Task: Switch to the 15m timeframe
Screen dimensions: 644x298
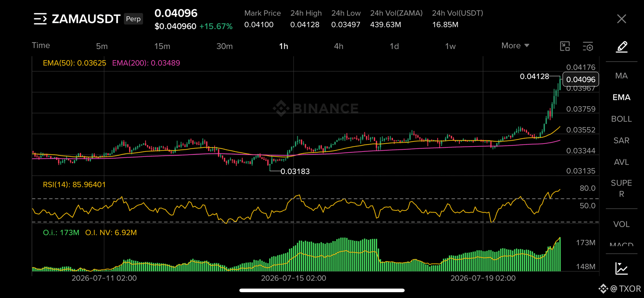Action: [162, 46]
